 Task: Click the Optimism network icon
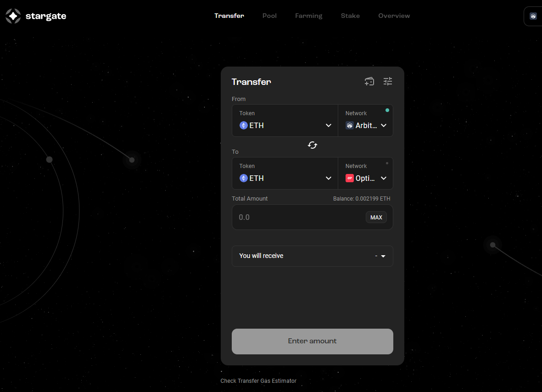point(349,179)
